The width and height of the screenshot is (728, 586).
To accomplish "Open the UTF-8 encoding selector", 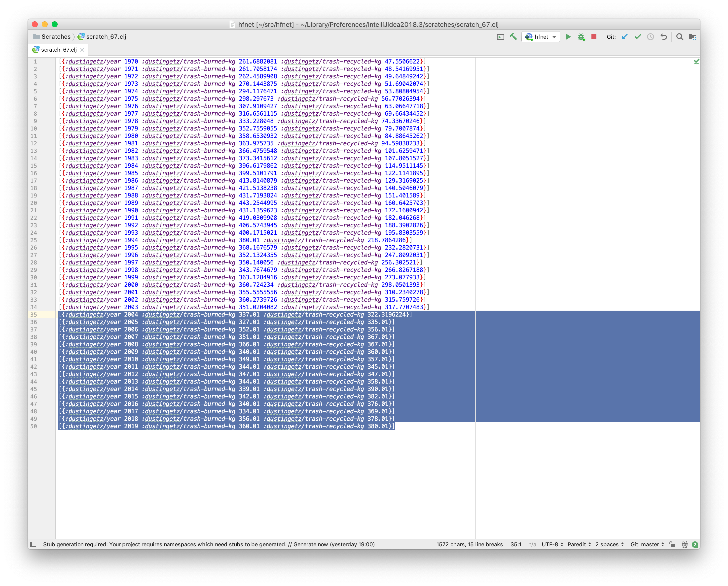I will 552,544.
